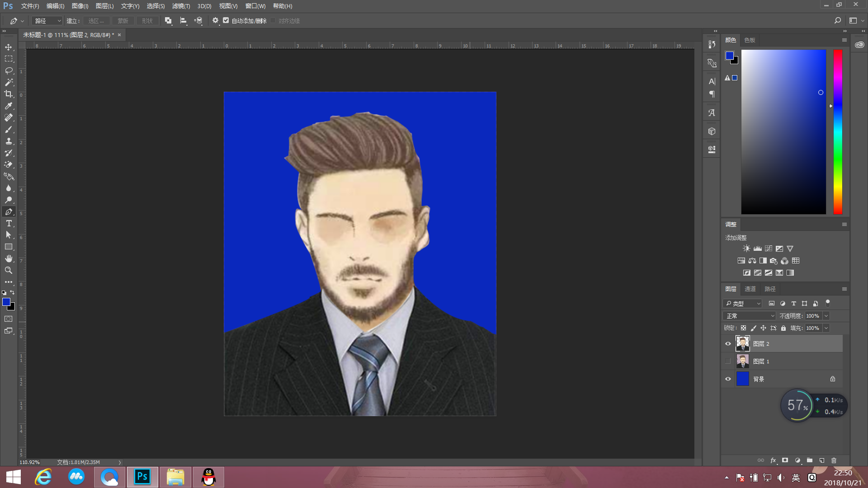Viewport: 868px width, 488px height.
Task: Open the 路径 mode dropdown in options bar
Action: tap(47, 21)
